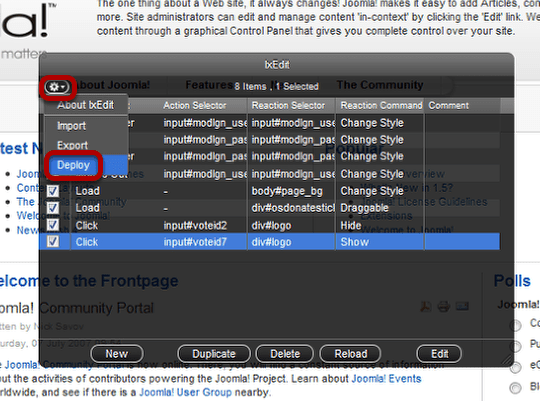Click the 'body#page_bg' reaction selector cell
The height and width of the screenshot is (401, 540).
click(292, 191)
